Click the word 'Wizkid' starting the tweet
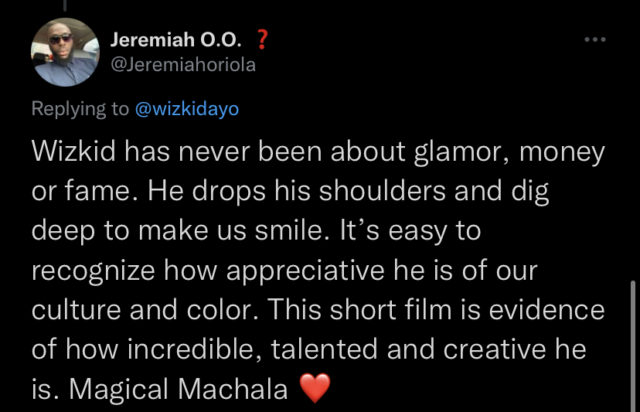Screen dimensions: 640x412 click(74, 152)
